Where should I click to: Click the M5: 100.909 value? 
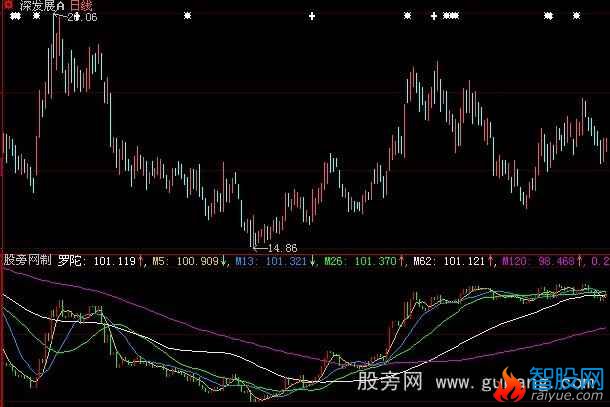click(186, 261)
